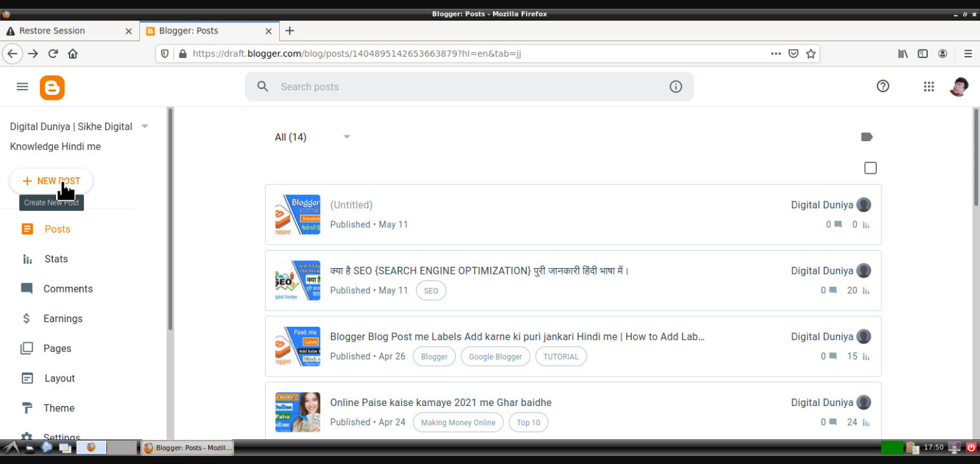The width and height of the screenshot is (980, 464).
Task: Go back with browser back arrow
Action: coord(12,53)
